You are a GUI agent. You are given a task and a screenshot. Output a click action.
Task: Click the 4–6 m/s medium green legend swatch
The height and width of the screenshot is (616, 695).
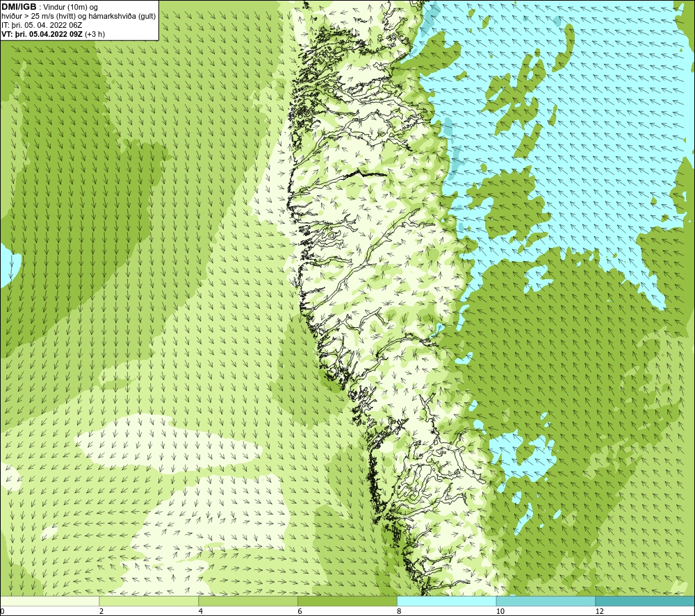248,601
